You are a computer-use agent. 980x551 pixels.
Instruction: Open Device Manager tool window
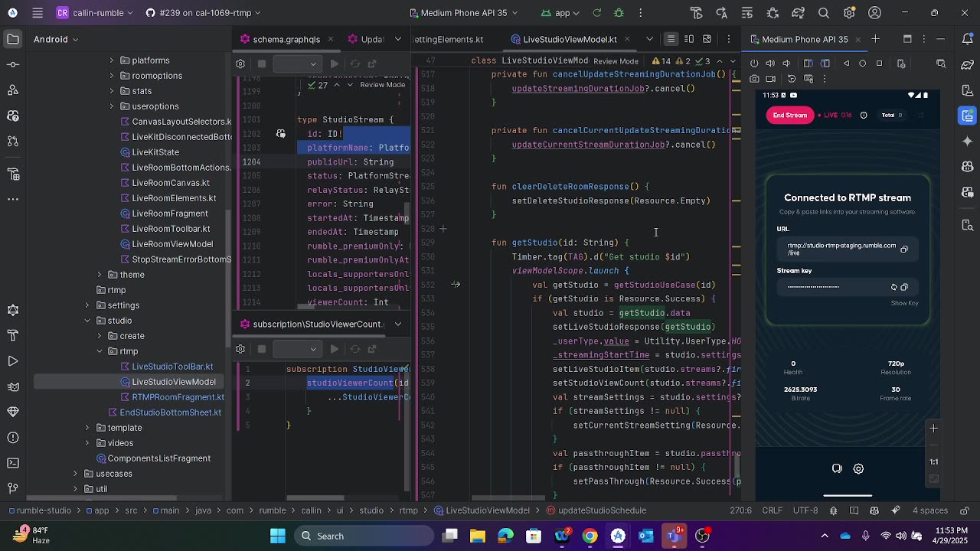click(x=968, y=90)
